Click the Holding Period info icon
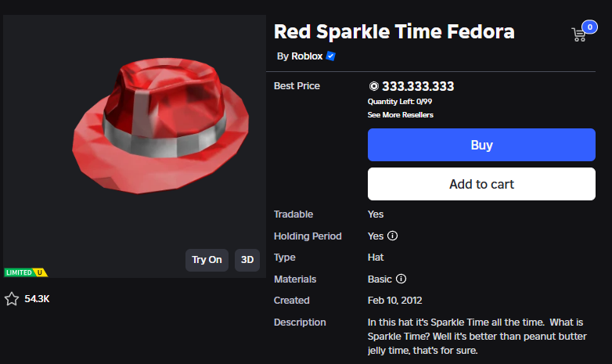Screen dimensions: 612x364 coord(393,236)
